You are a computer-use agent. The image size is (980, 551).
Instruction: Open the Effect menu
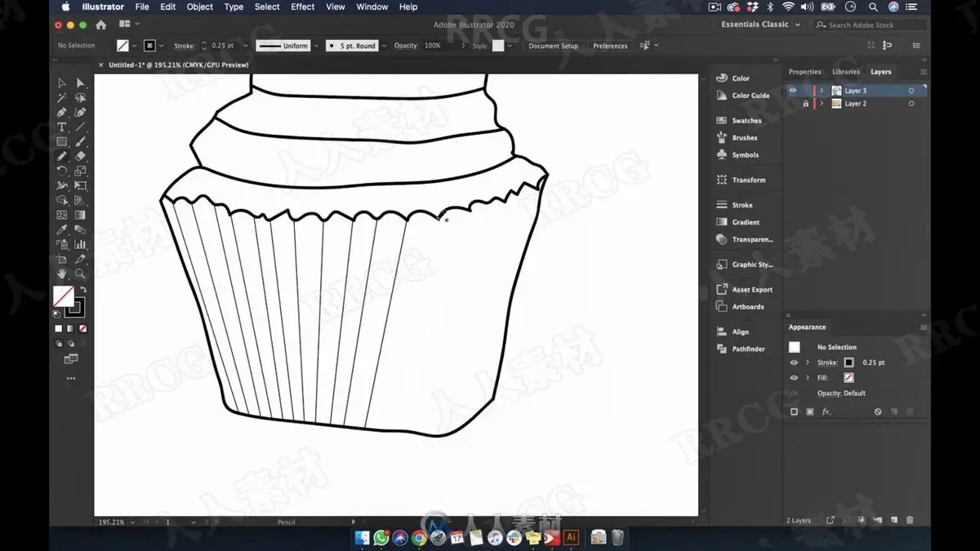point(303,7)
